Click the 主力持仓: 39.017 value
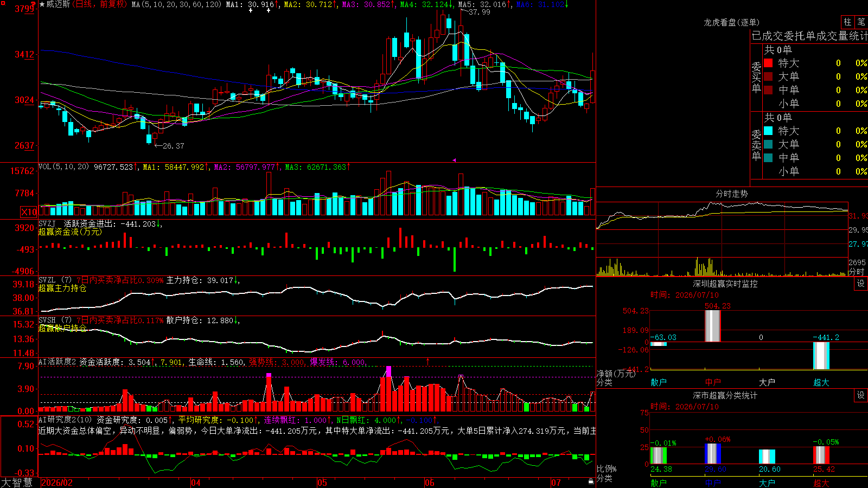Screen dimensions: 868x488 pyautogui.click(x=200, y=280)
